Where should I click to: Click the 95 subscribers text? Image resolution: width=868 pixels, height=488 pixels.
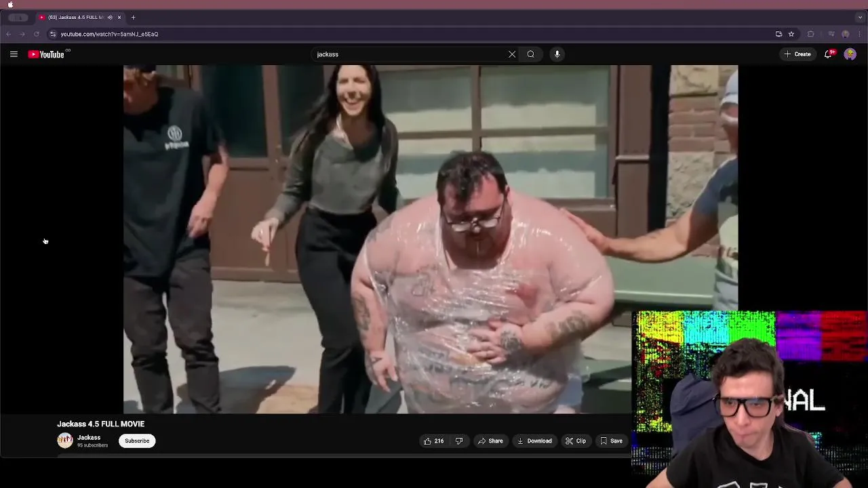pyautogui.click(x=92, y=445)
